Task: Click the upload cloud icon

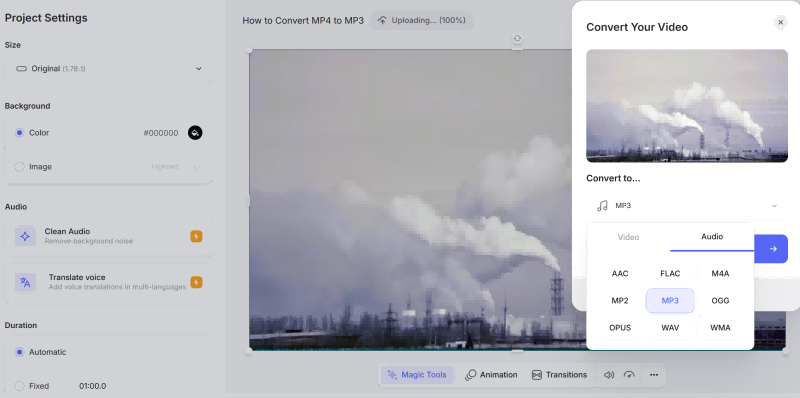Action: click(382, 20)
